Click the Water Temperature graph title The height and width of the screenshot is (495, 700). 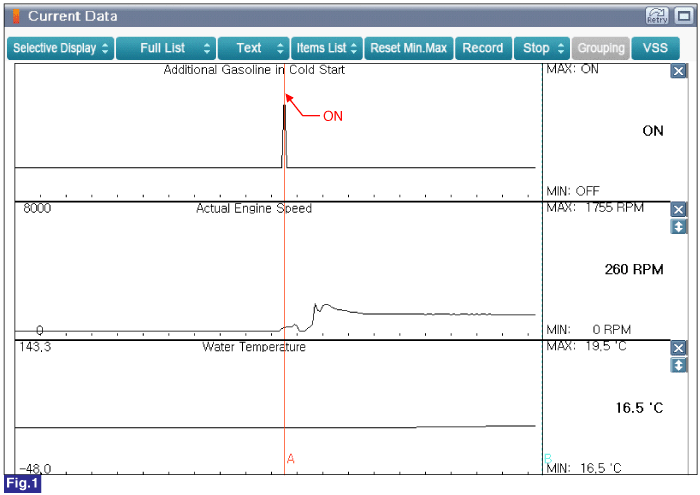(254, 347)
